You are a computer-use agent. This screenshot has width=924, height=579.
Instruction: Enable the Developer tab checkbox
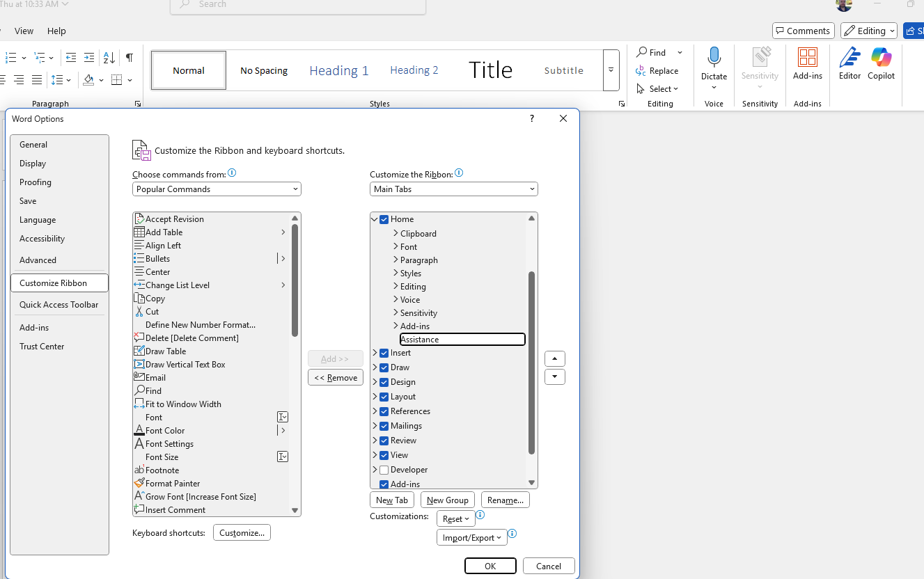click(x=384, y=469)
